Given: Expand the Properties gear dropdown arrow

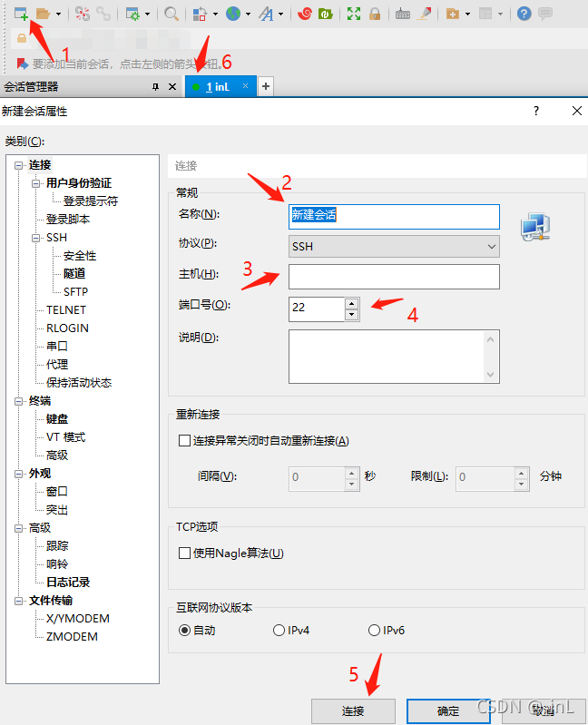Looking at the screenshot, I should pos(148,15).
